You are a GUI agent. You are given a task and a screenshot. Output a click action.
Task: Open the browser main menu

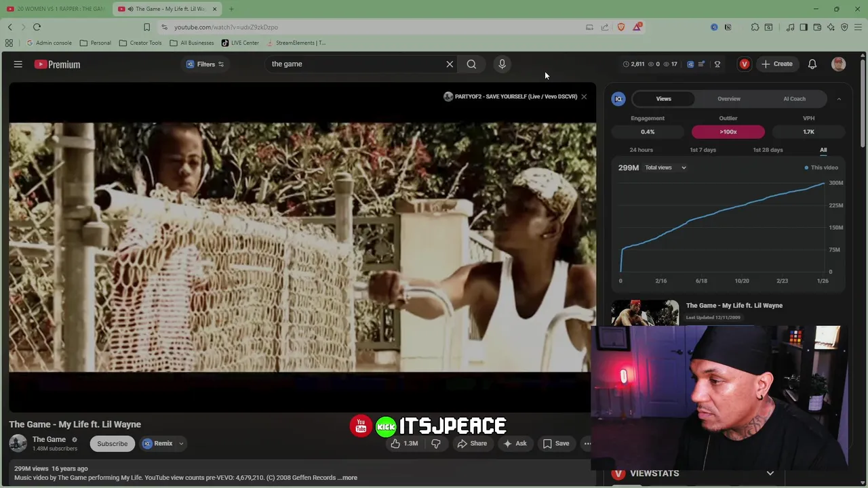coord(858,27)
